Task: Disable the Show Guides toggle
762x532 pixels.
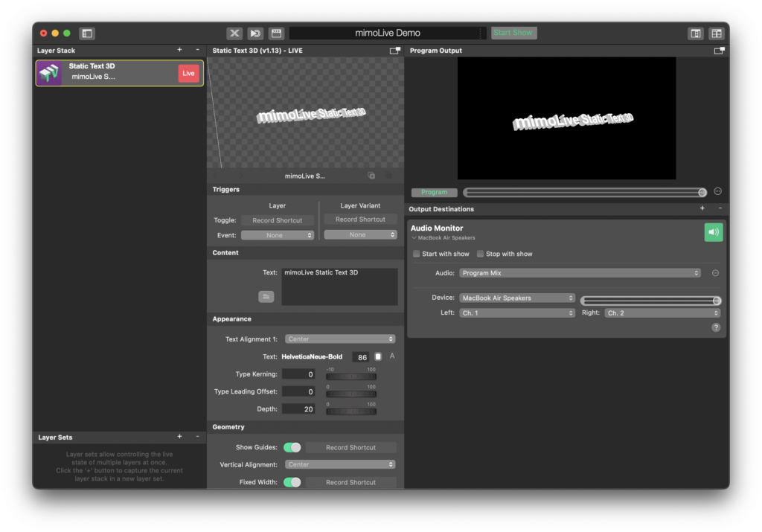Action: (292, 447)
